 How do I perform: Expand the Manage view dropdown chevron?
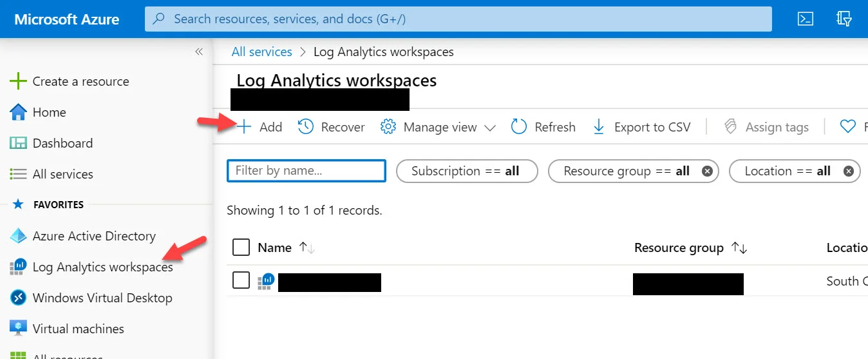pyautogui.click(x=489, y=128)
